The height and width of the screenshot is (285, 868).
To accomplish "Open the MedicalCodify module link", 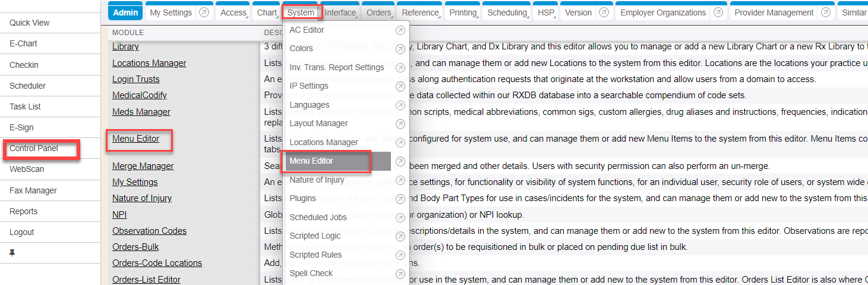I will click(140, 95).
